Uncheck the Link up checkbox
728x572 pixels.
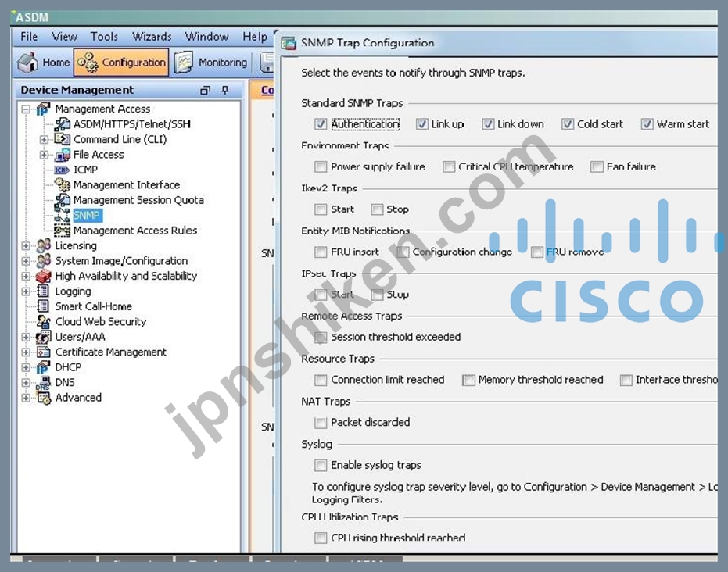click(x=421, y=124)
